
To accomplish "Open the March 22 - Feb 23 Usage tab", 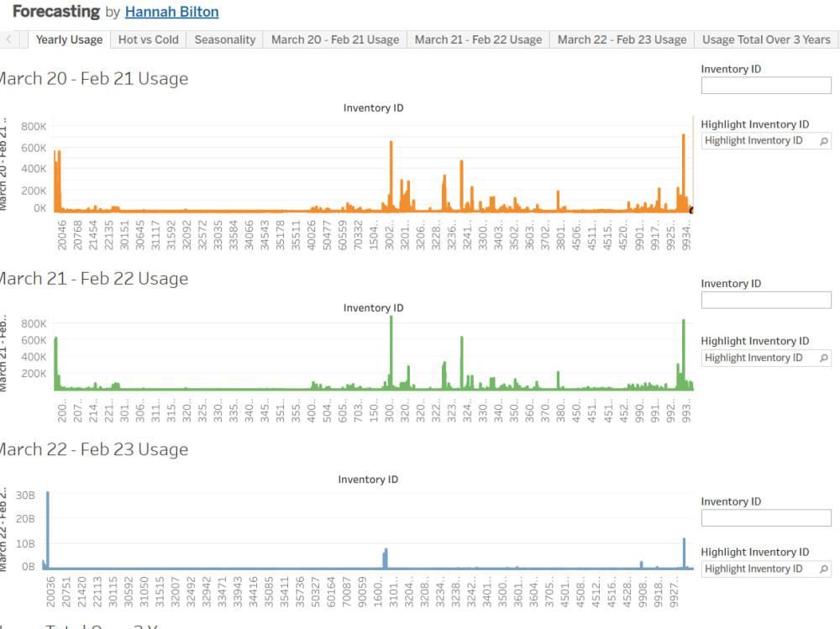I will 621,39.
